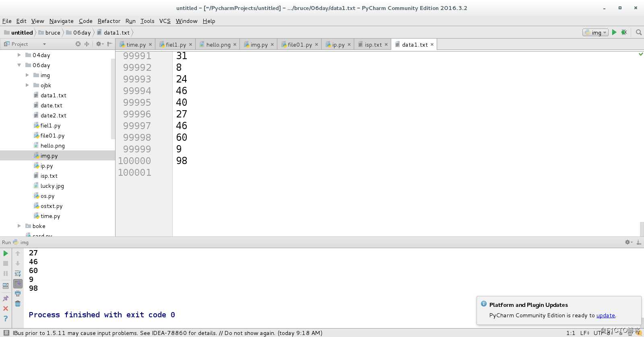644x337 pixels.
Task: Click line number 100001 in the gutter
Action: 134,173
